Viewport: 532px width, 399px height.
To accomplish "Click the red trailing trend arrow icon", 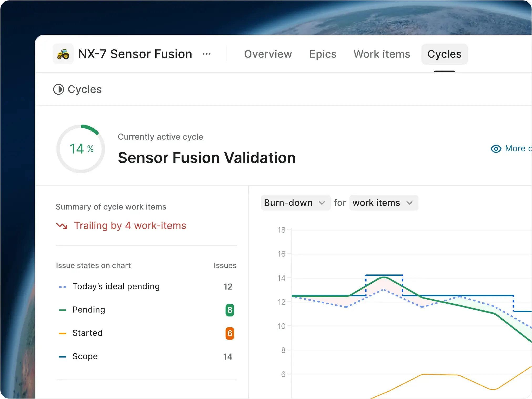I will 62,226.
